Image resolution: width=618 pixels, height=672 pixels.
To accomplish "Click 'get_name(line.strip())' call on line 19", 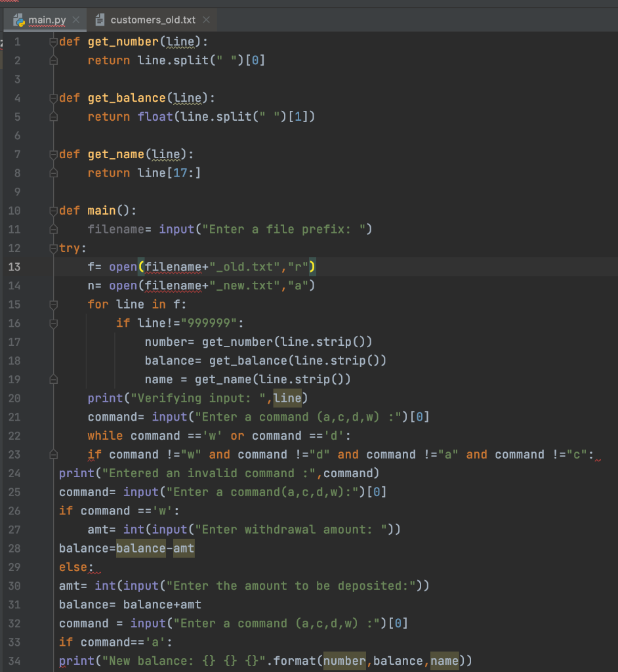I will (272, 380).
